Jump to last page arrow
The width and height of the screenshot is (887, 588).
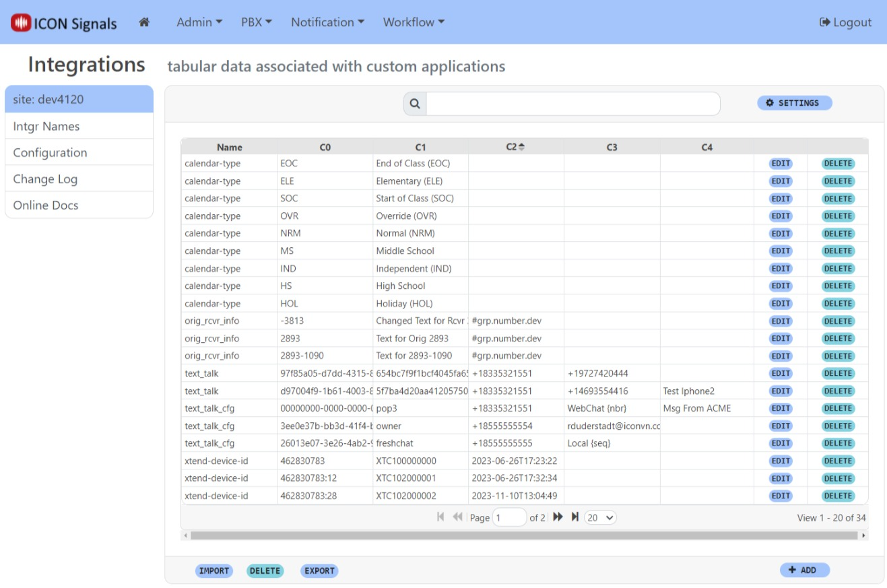[575, 517]
